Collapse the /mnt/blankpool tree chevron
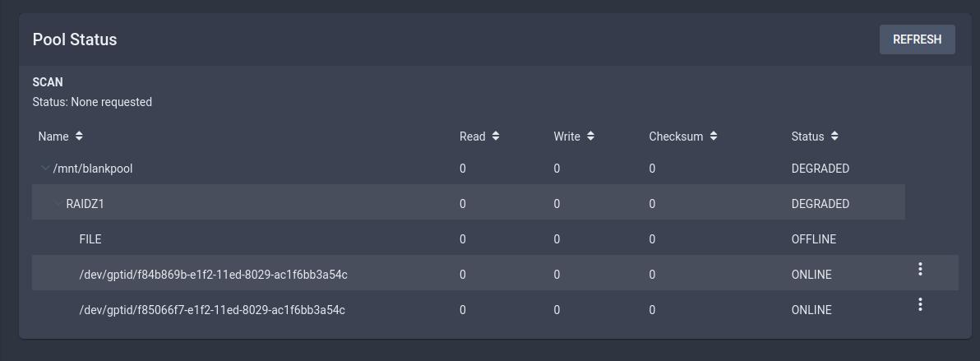 tap(45, 169)
